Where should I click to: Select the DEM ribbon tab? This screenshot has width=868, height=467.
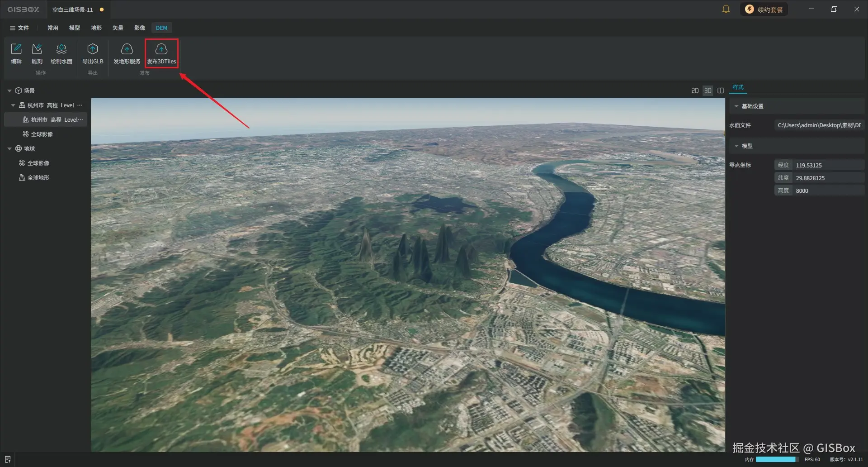tap(161, 28)
